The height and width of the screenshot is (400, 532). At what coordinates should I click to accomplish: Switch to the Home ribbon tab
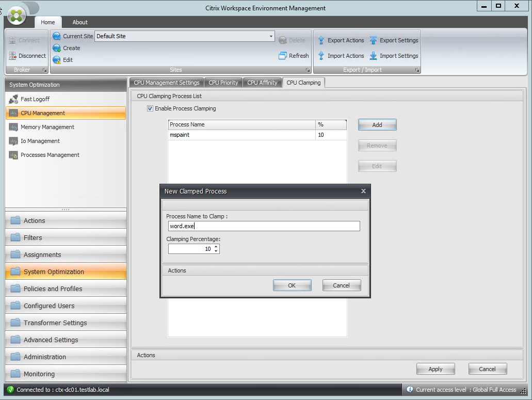tap(48, 22)
